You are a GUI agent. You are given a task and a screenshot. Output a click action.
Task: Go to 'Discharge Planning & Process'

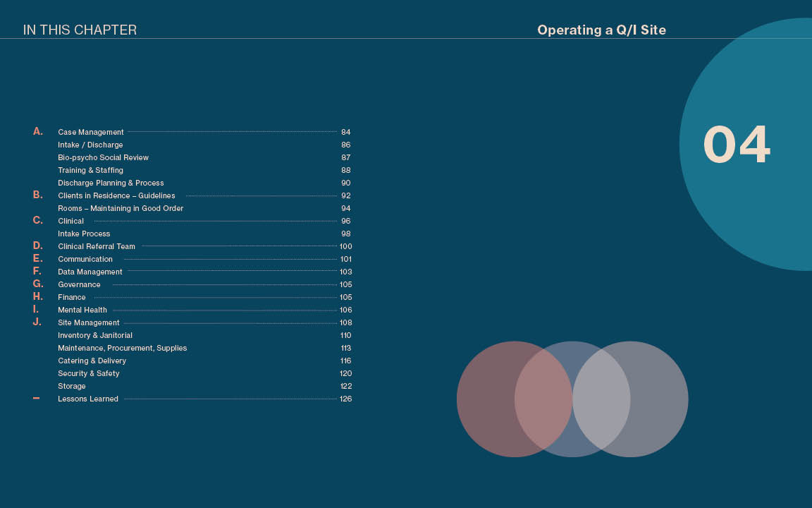111,183
